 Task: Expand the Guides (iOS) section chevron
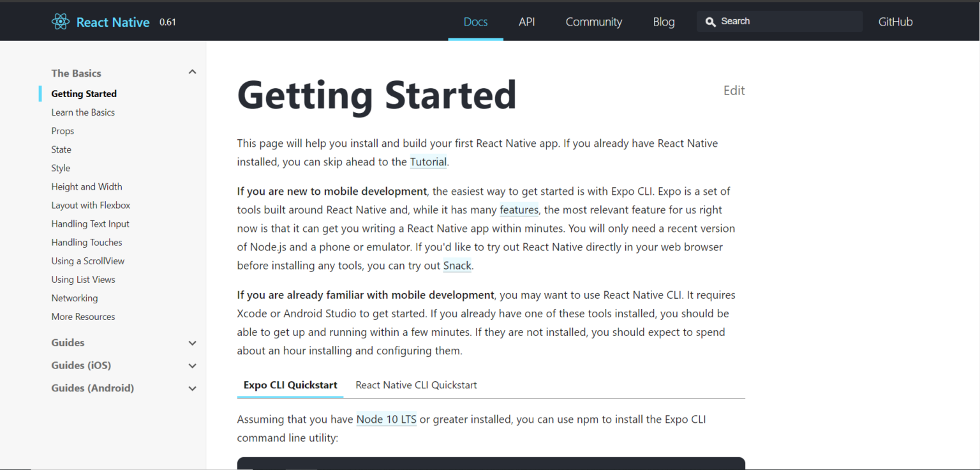[x=192, y=366]
